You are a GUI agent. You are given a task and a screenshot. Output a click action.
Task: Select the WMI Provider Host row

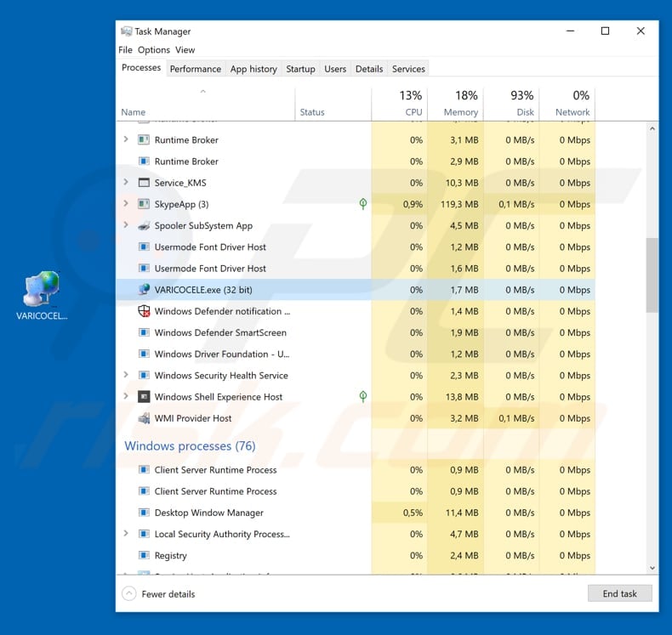click(x=356, y=418)
